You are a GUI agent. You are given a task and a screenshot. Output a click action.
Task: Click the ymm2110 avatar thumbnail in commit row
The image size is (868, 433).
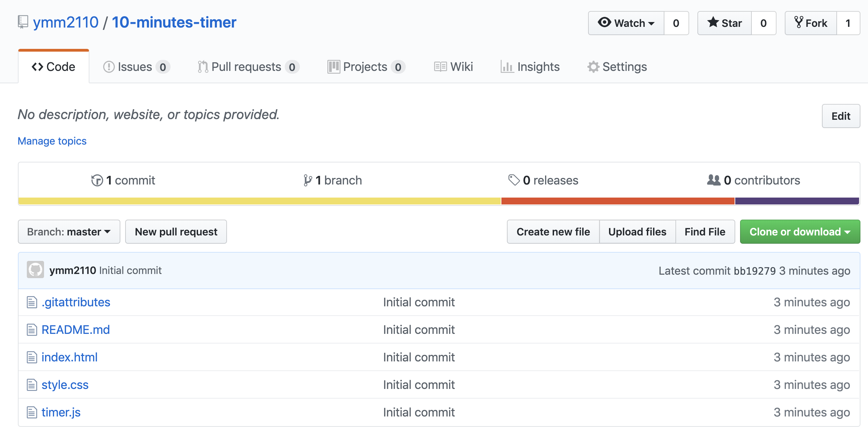pyautogui.click(x=35, y=270)
